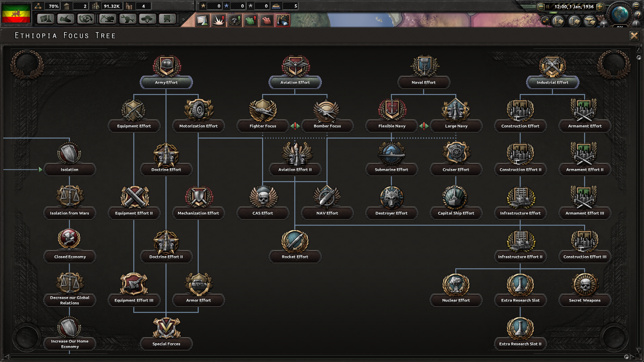The image size is (644, 362).
Task: Click focus tree vertical scrollbar up arrow
Action: 639,50
